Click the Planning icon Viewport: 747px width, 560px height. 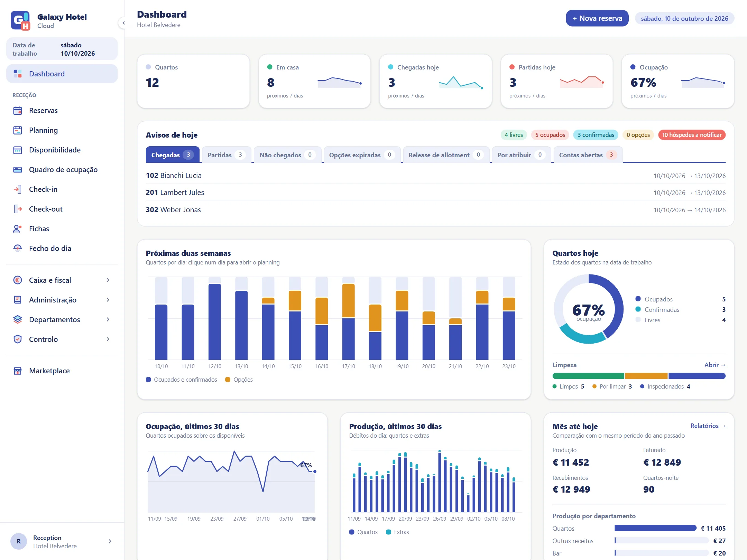[18, 130]
